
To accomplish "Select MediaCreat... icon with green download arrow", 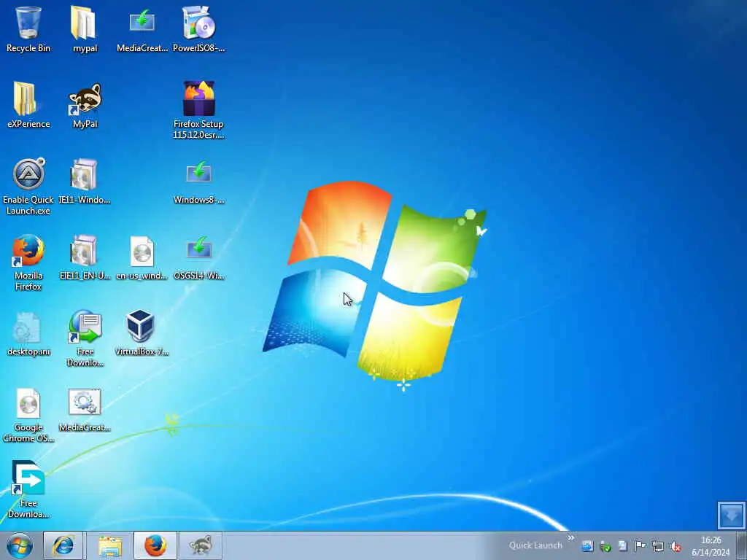I will pyautogui.click(x=142, y=28).
